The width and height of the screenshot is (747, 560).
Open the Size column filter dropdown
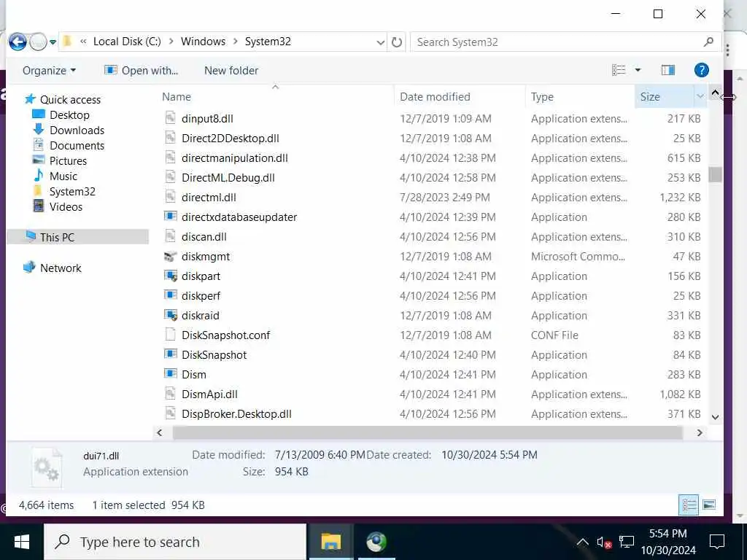(x=700, y=97)
